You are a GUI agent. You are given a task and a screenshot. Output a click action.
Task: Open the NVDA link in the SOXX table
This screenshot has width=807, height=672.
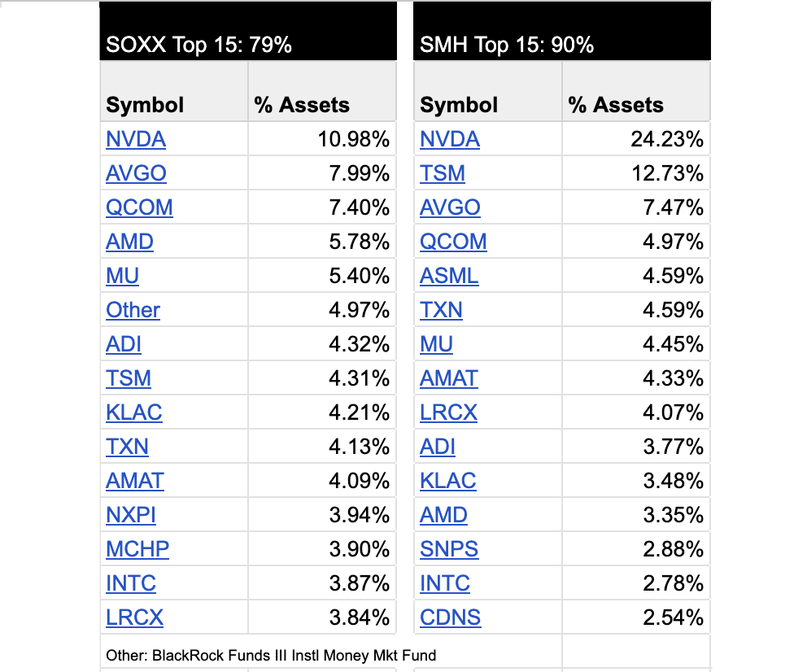135,138
